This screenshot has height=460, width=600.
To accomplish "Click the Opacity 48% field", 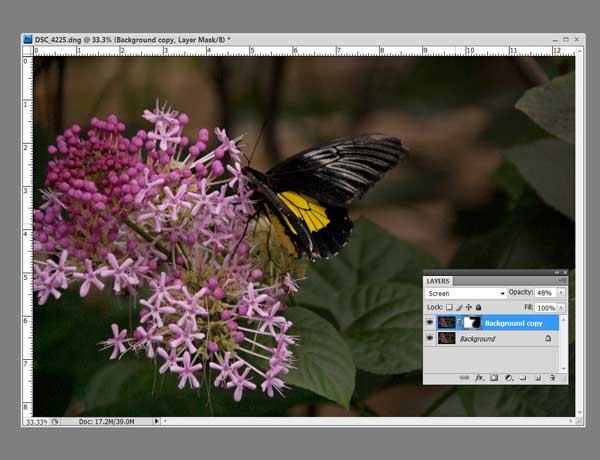I will [546, 293].
